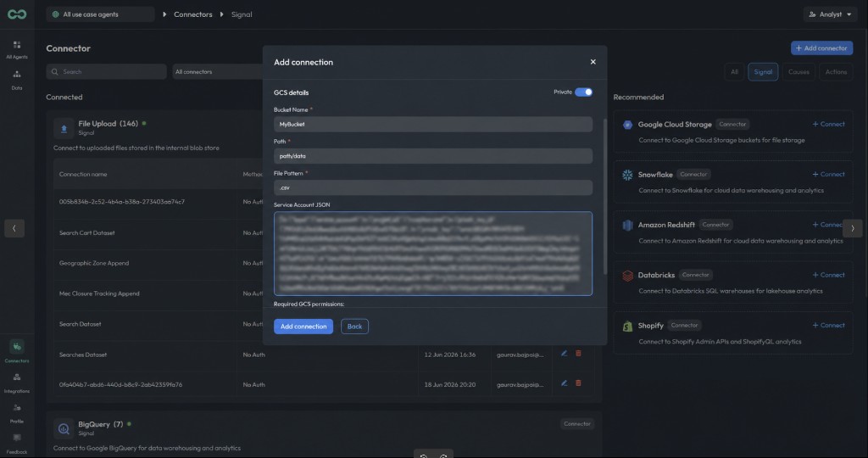The width and height of the screenshot is (868, 458).
Task: Click Add connection submit button
Action: coord(303,327)
